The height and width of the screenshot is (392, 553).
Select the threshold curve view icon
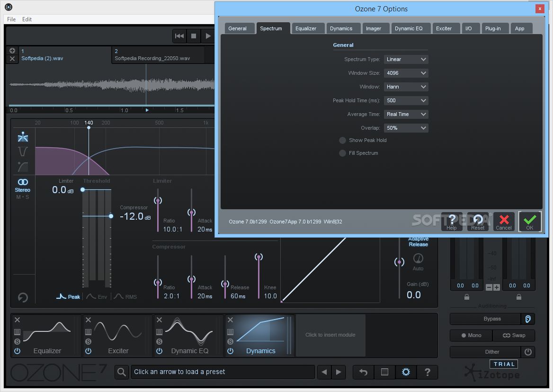[23, 151]
